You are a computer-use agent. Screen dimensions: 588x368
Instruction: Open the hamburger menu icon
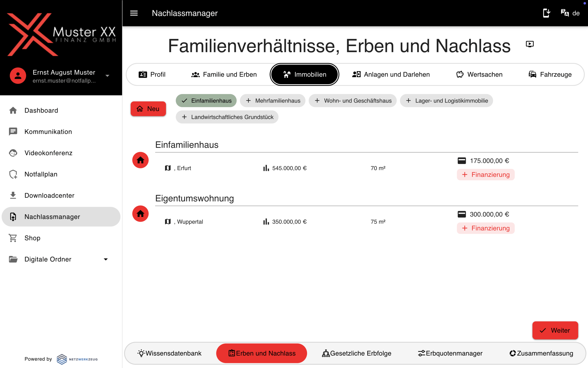(134, 13)
